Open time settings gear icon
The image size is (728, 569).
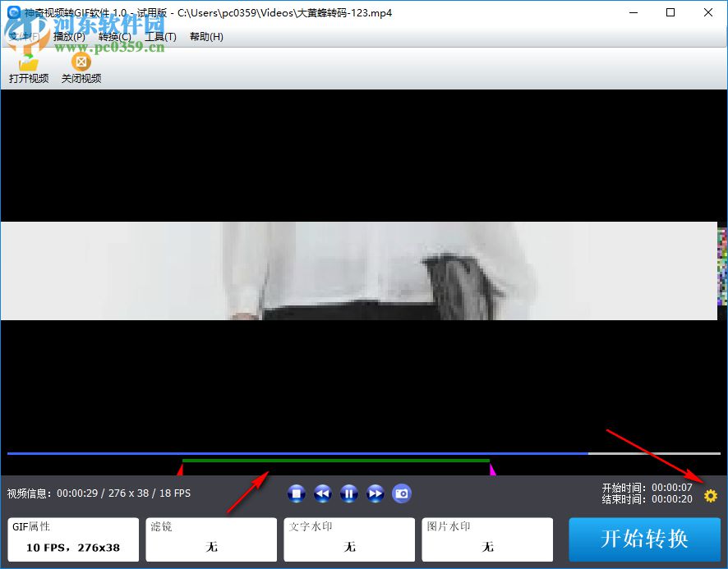711,496
